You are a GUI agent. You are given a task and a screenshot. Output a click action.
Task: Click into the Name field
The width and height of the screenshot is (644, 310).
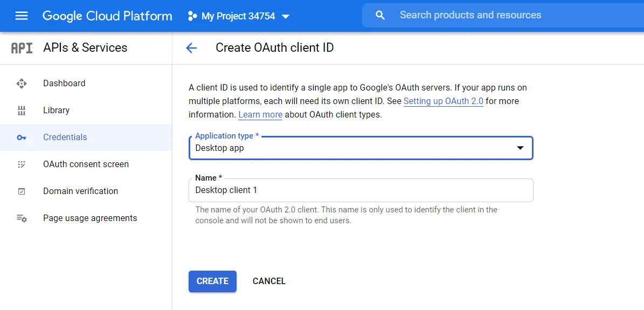coord(361,190)
